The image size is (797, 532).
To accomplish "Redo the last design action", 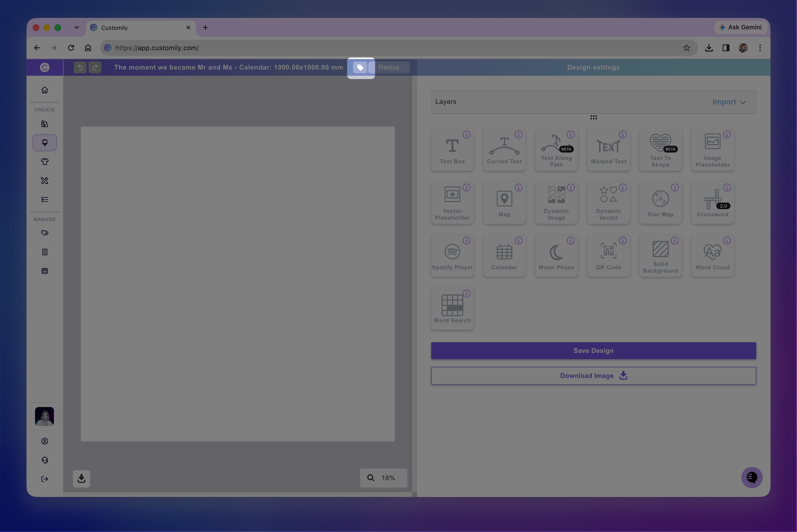I will coord(95,67).
